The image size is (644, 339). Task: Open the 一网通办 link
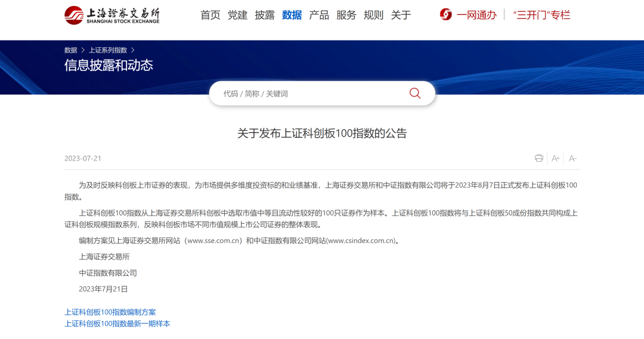point(476,15)
